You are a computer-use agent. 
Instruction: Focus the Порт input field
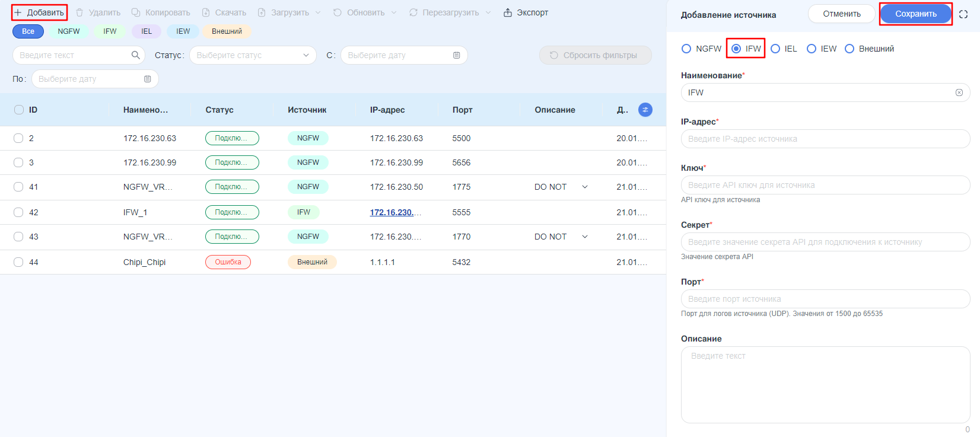click(x=825, y=299)
